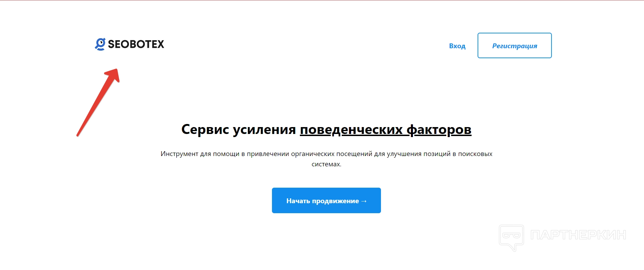
Task: Click the words Сервис усиления in the heading
Action: point(239,129)
